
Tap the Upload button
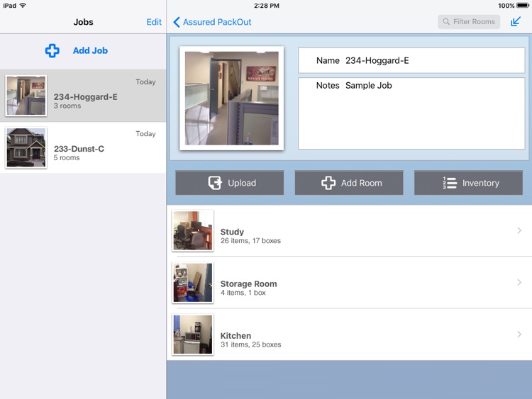(x=230, y=183)
